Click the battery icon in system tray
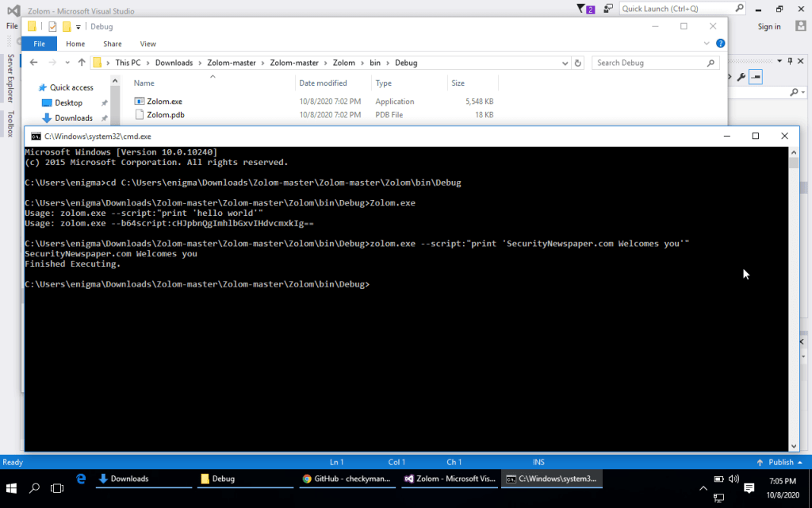 [x=718, y=479]
